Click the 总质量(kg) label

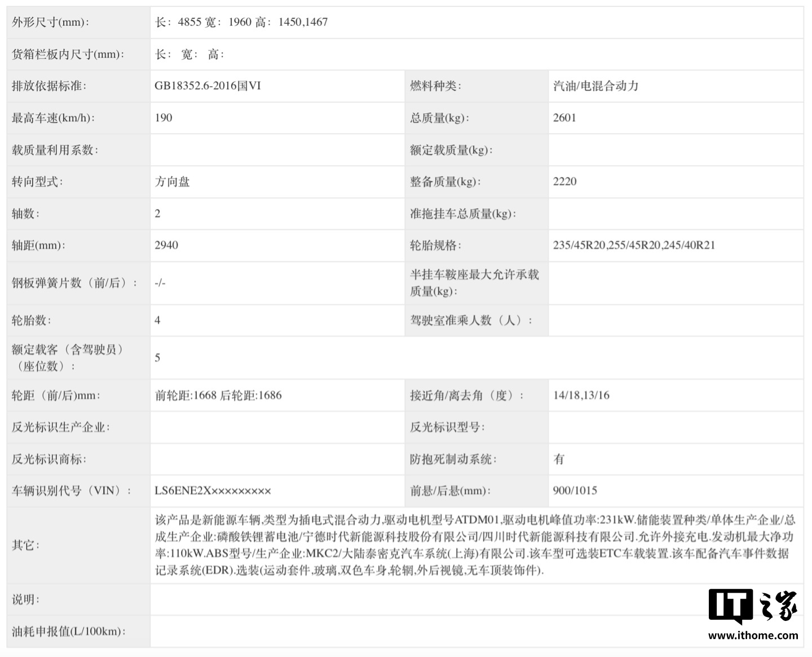pos(440,118)
